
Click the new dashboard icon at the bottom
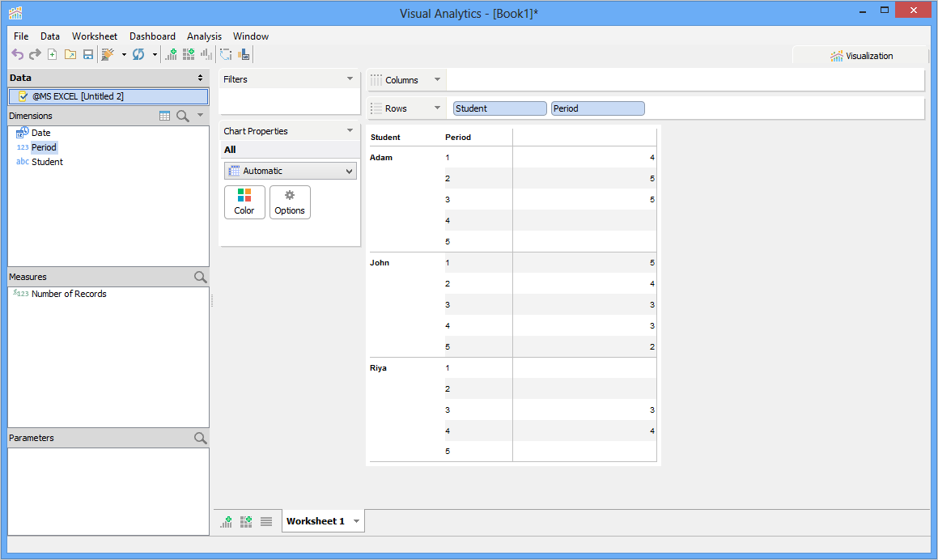coord(246,522)
